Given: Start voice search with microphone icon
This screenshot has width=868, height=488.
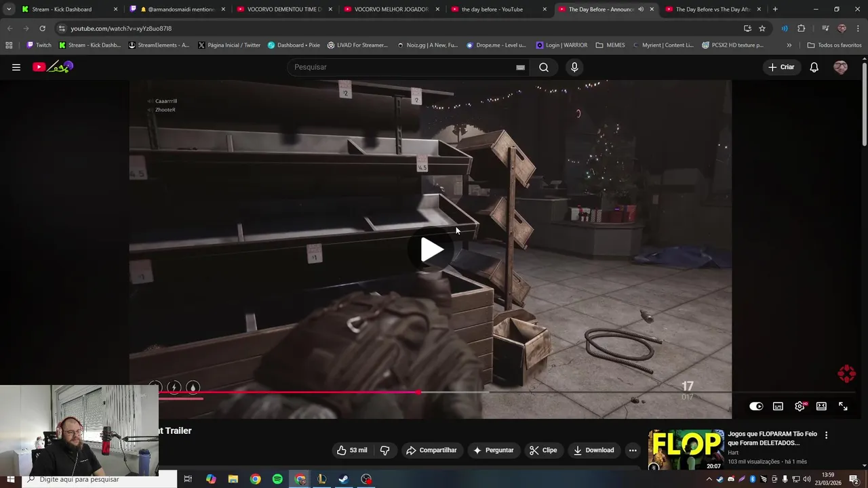Looking at the screenshot, I should pyautogui.click(x=574, y=67).
